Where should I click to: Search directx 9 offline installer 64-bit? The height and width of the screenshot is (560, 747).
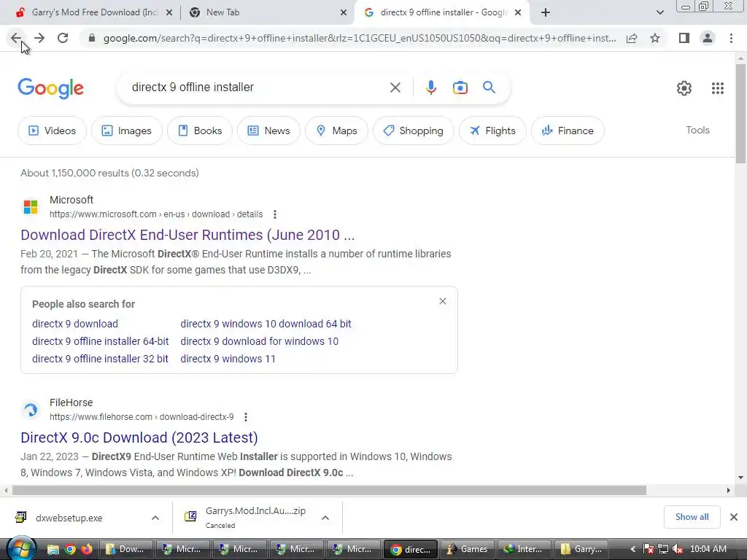click(101, 341)
